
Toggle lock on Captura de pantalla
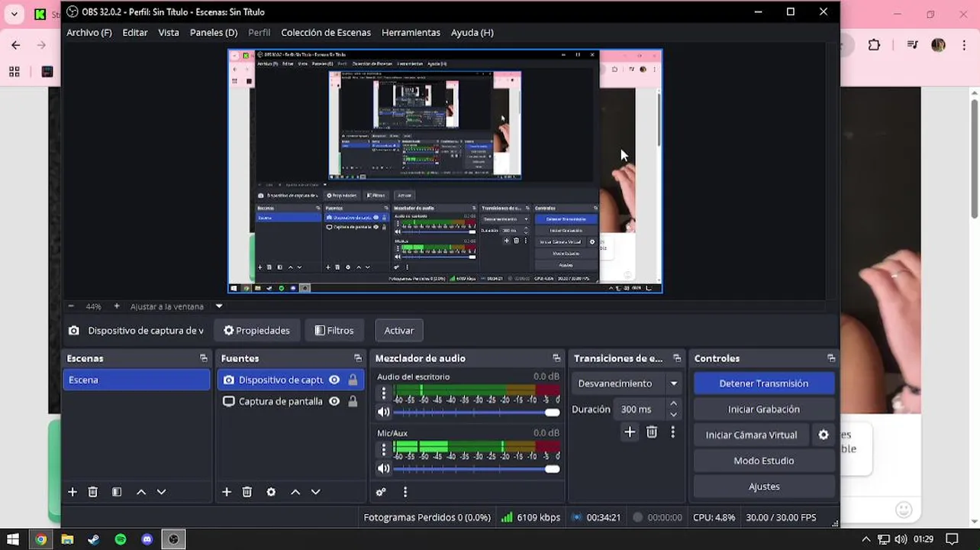pos(353,401)
